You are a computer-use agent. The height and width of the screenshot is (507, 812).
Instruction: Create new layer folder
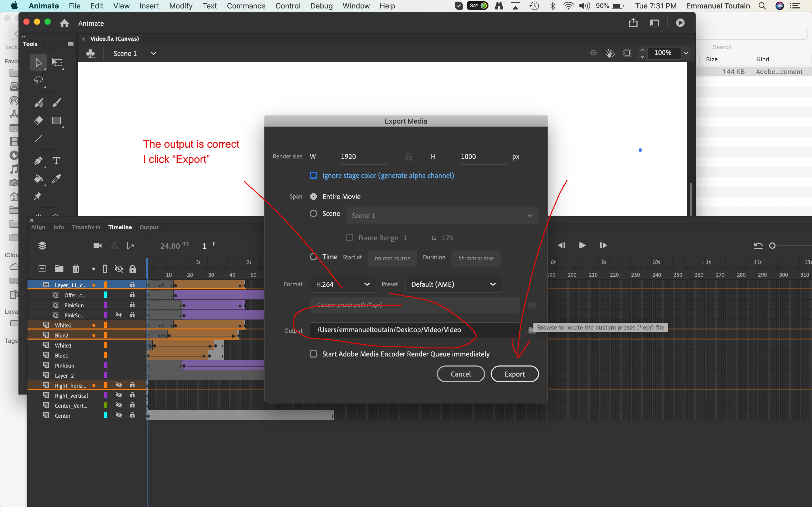(59, 269)
